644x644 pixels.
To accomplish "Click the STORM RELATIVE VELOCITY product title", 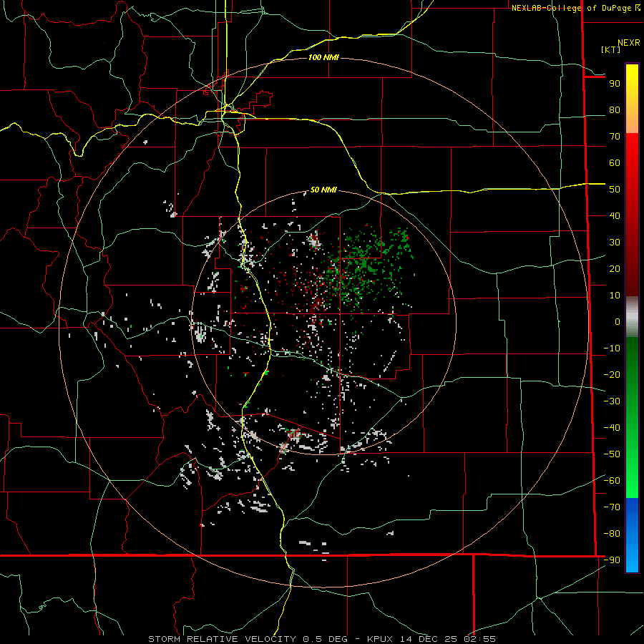I will tap(222, 639).
